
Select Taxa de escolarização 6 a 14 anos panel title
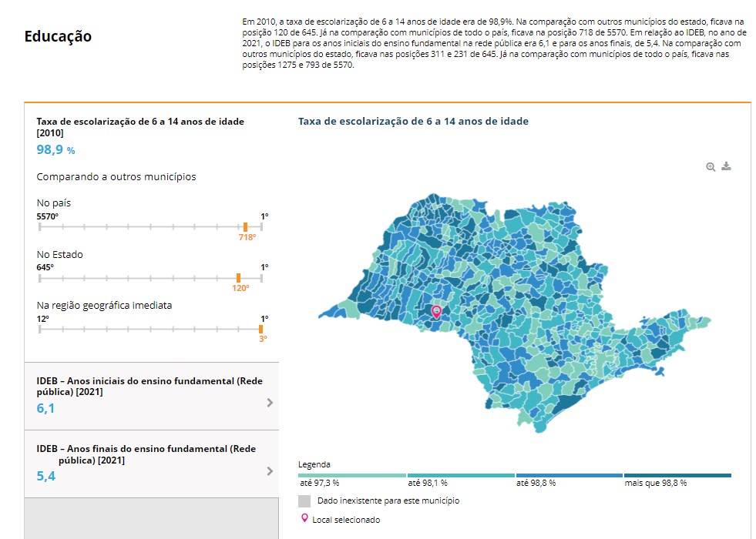pos(140,127)
